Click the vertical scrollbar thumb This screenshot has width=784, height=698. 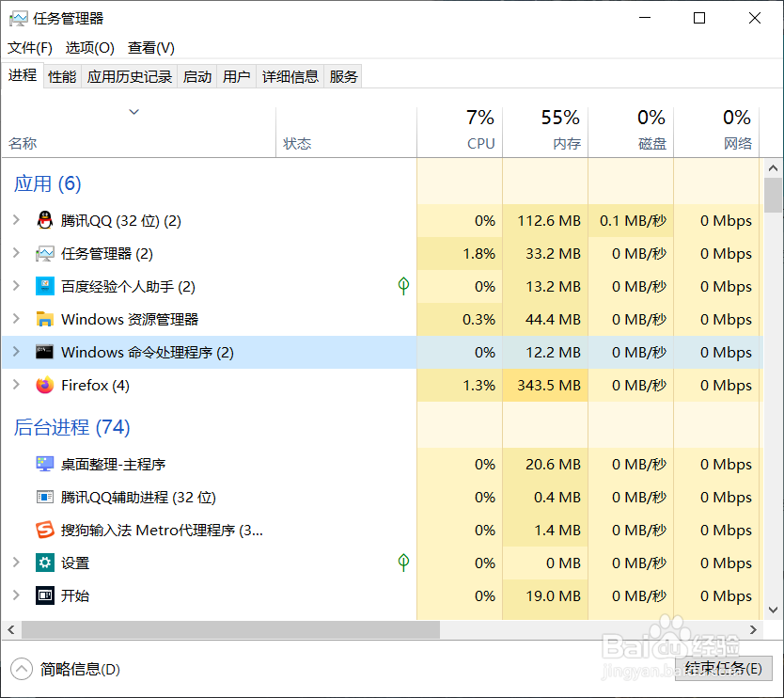(x=773, y=195)
